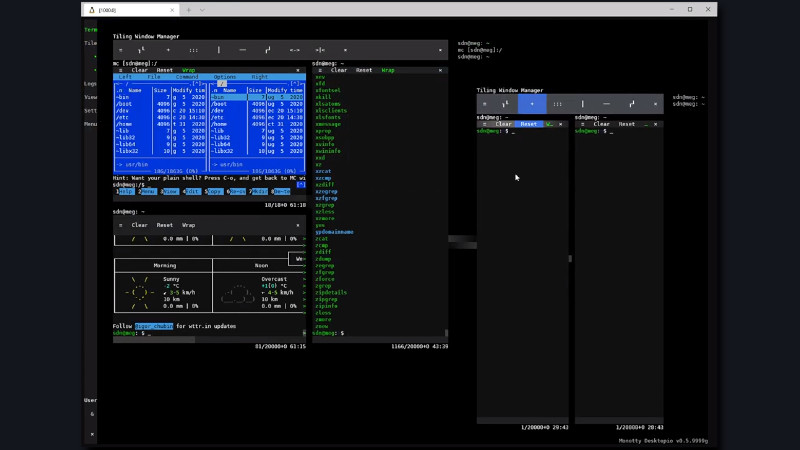Open tab list dropdown arrow in title bar

tap(202, 10)
